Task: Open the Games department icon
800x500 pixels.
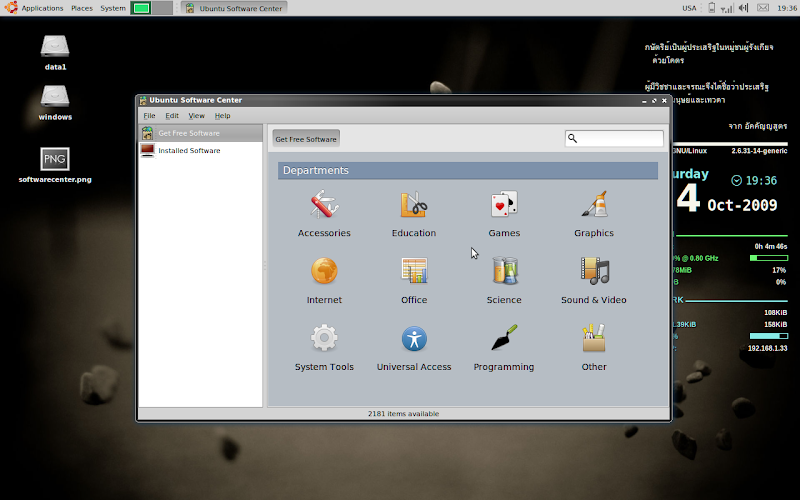Action: (x=504, y=205)
